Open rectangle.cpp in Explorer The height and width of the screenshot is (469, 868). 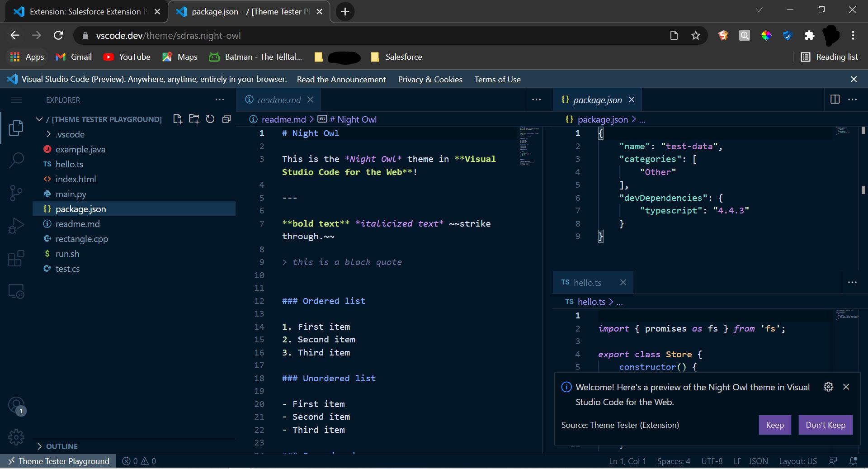click(134, 239)
